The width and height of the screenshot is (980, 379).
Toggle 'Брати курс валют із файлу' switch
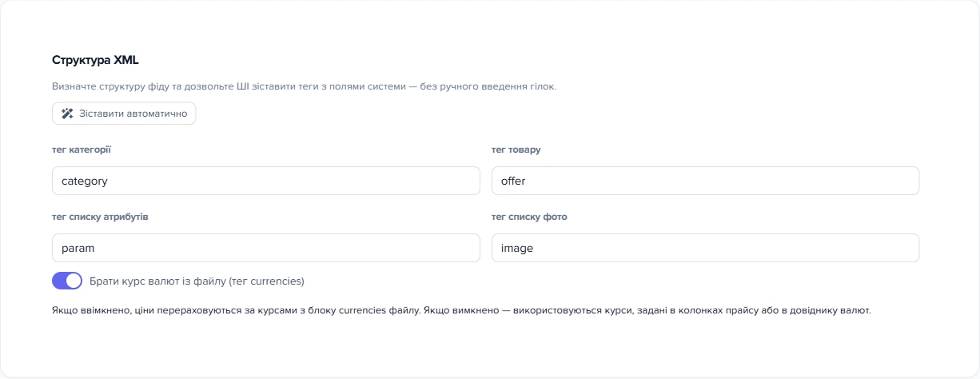click(x=67, y=281)
